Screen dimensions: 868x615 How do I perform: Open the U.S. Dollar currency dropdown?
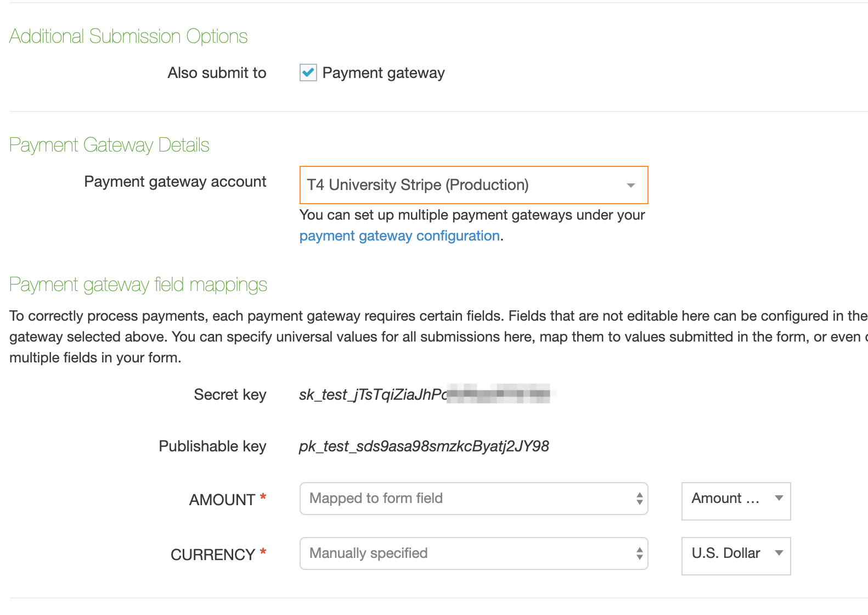pyautogui.click(x=725, y=553)
